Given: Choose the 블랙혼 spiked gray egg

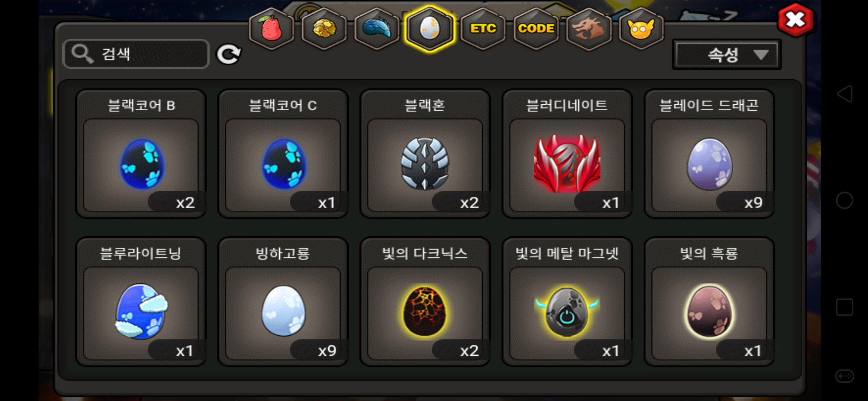Looking at the screenshot, I should (425, 153).
